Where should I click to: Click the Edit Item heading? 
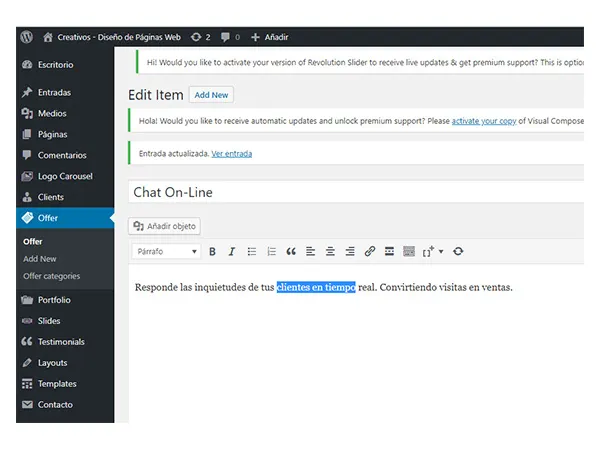(x=156, y=95)
